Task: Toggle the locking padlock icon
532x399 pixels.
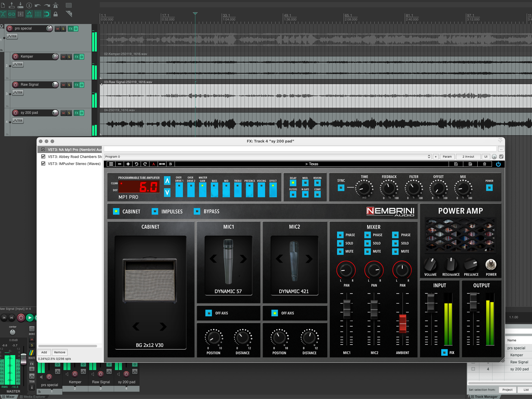Action: tap(56, 14)
